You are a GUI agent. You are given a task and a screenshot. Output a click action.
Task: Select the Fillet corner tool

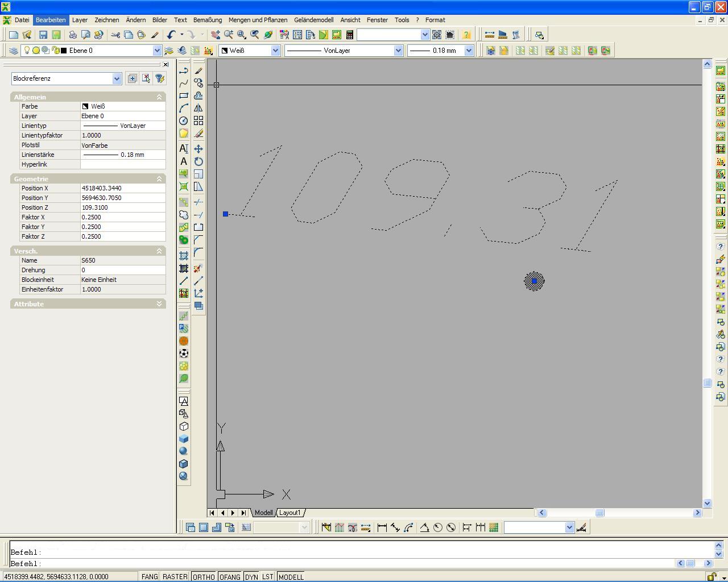198,252
